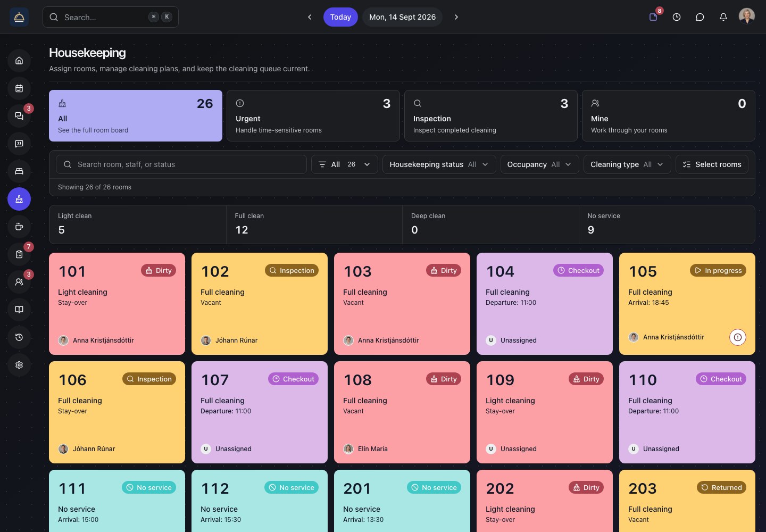Toggle Select rooms mode
The image size is (766, 532).
[712, 164]
